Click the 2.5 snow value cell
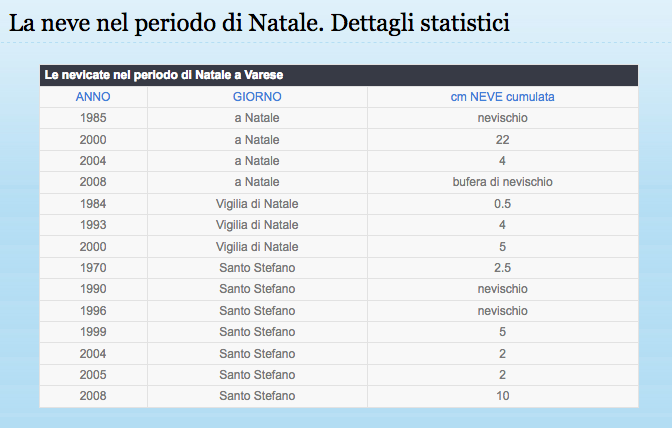672x428 pixels. click(502, 268)
